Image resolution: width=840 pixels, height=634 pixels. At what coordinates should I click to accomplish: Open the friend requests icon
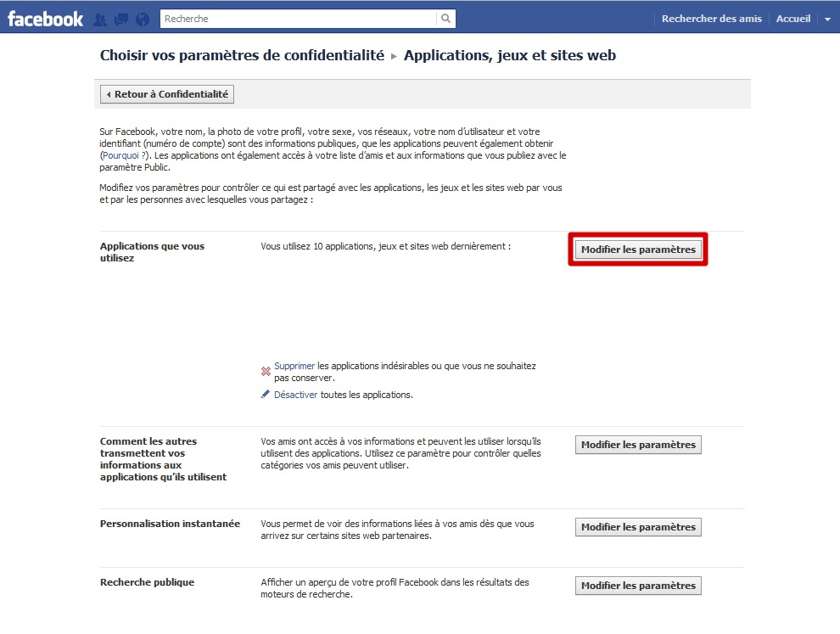point(99,20)
